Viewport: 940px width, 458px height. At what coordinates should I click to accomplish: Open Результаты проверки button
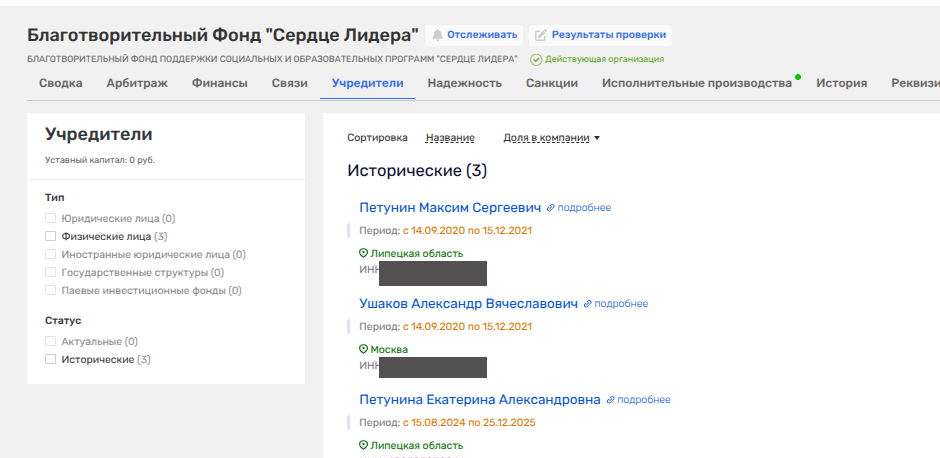coord(600,35)
